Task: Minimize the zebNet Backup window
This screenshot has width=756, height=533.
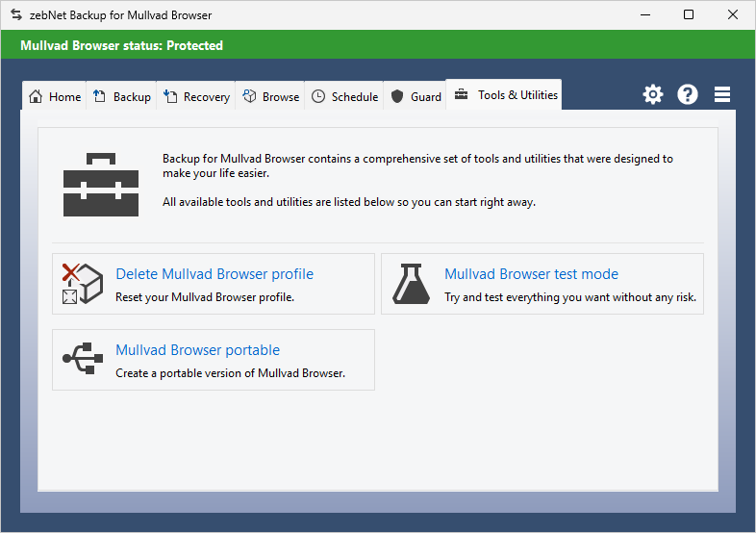Action: tap(645, 14)
